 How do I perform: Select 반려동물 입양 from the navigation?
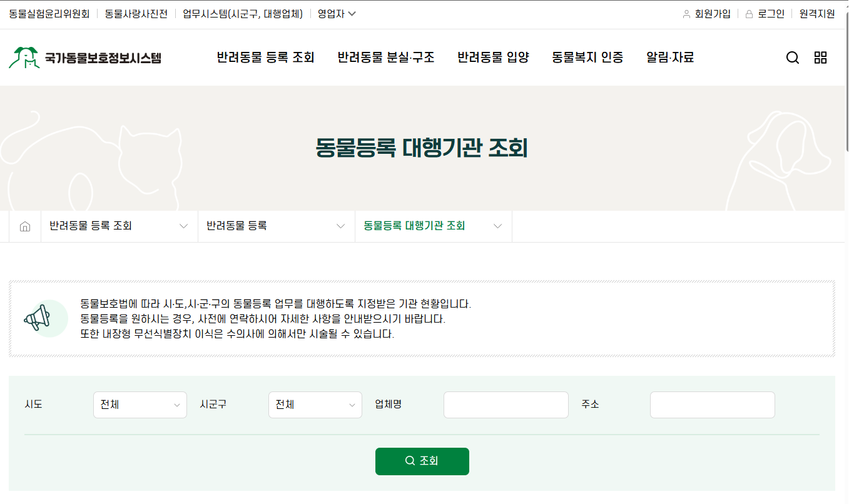tap(493, 57)
